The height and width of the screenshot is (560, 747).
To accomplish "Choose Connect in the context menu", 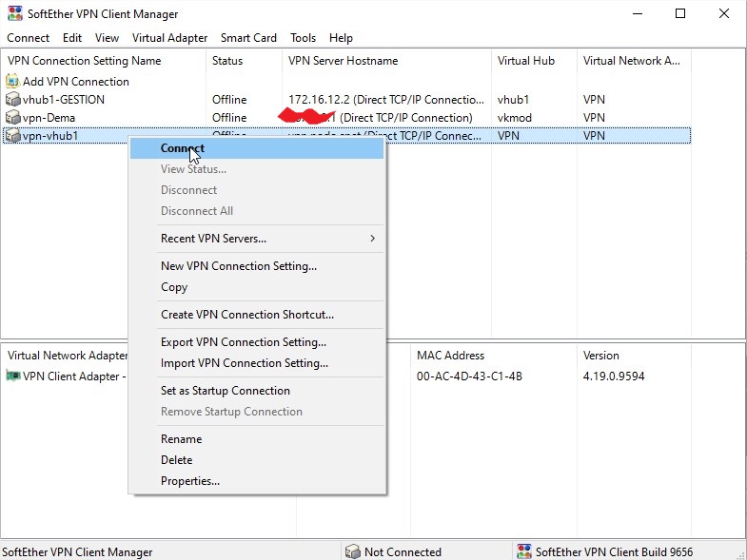I will pyautogui.click(x=257, y=148).
